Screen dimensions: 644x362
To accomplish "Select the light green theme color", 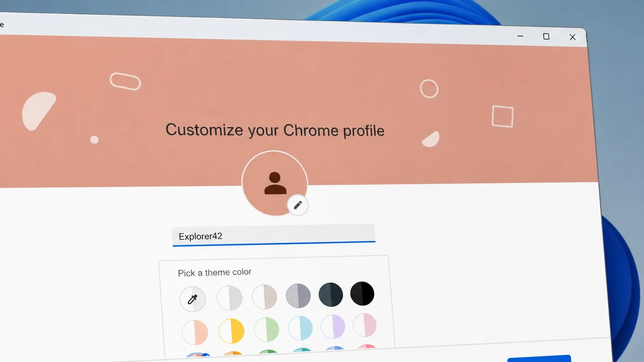I will coord(266,329).
